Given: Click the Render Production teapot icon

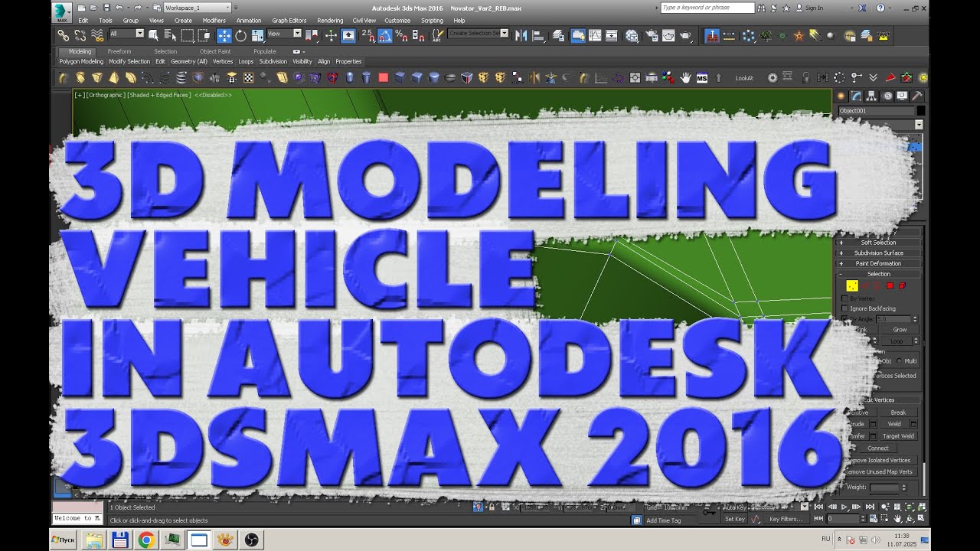Looking at the screenshot, I should tap(686, 35).
